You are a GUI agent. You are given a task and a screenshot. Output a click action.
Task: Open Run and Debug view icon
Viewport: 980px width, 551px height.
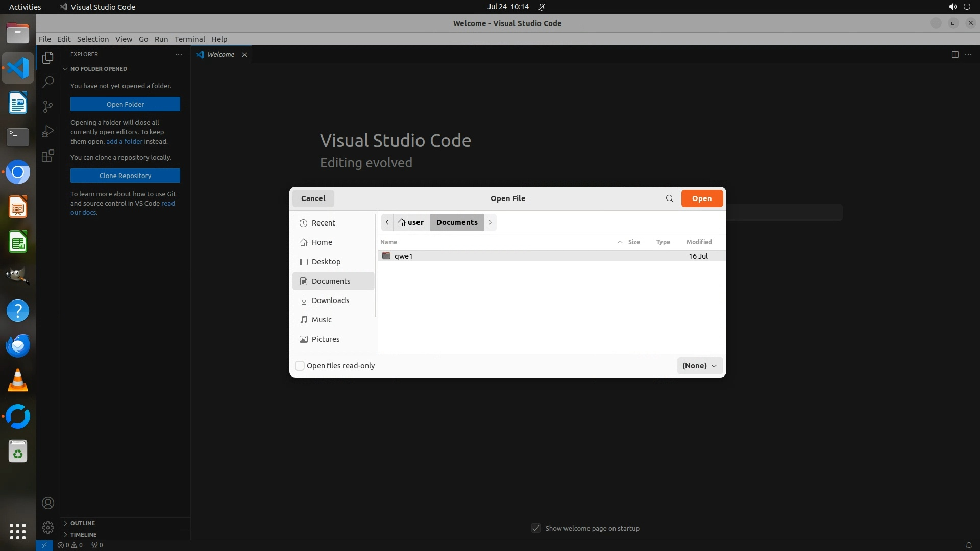[48, 131]
